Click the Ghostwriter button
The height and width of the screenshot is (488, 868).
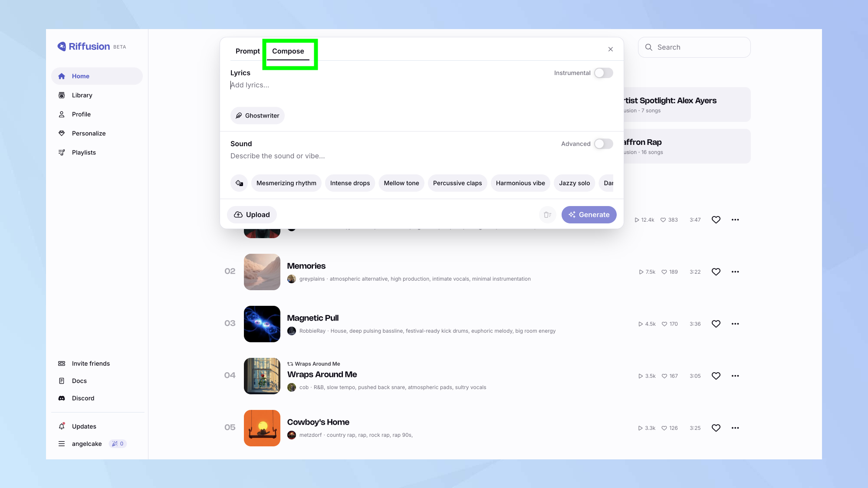(x=257, y=116)
